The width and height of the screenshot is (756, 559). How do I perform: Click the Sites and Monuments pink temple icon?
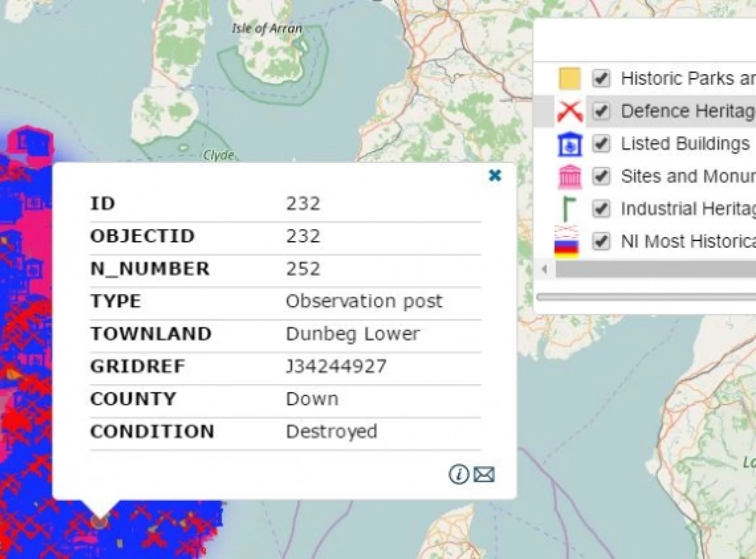[569, 176]
